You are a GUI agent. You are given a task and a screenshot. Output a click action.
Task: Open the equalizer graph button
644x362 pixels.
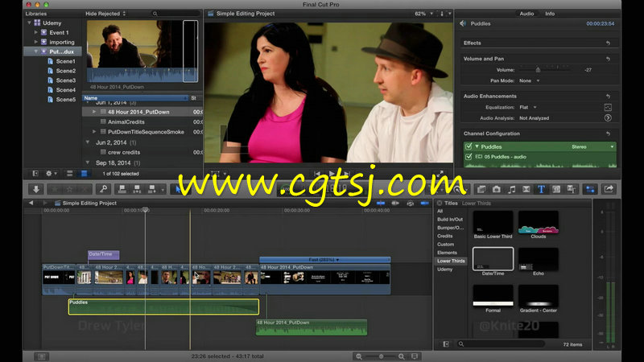(608, 108)
